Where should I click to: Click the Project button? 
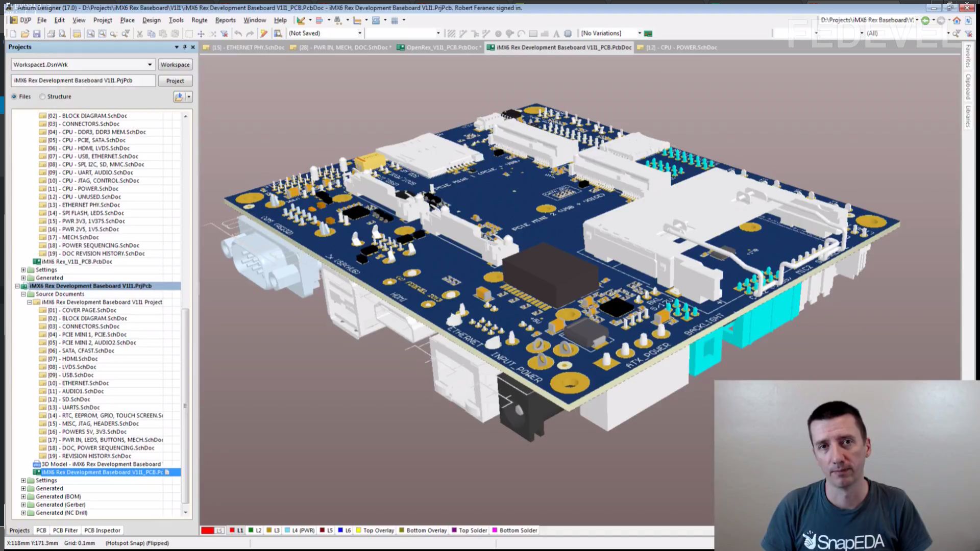(x=175, y=81)
